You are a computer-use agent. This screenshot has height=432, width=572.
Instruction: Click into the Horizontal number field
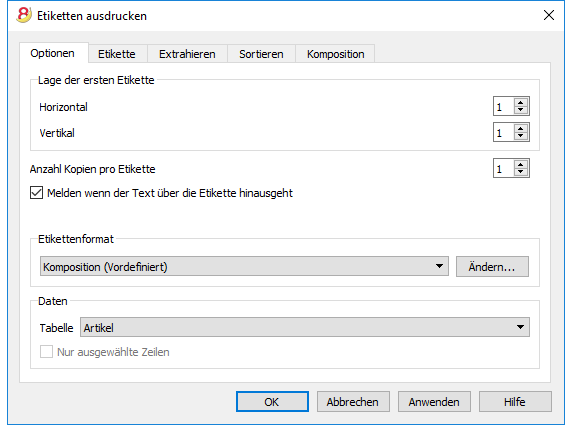pyautogui.click(x=504, y=107)
